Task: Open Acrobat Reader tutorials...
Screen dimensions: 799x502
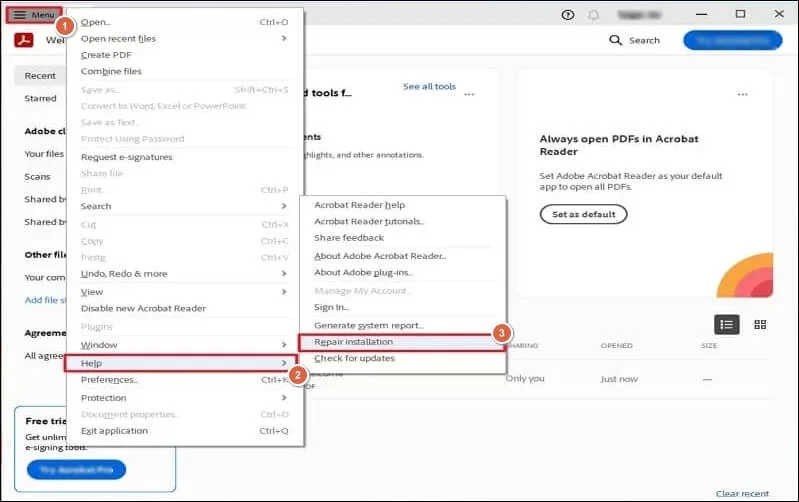Action: click(403, 221)
